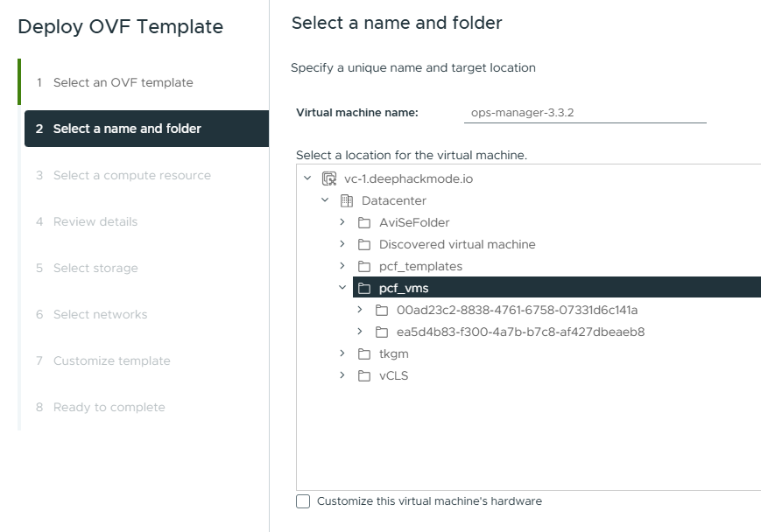Select Discovered virtual machine folder

457,244
